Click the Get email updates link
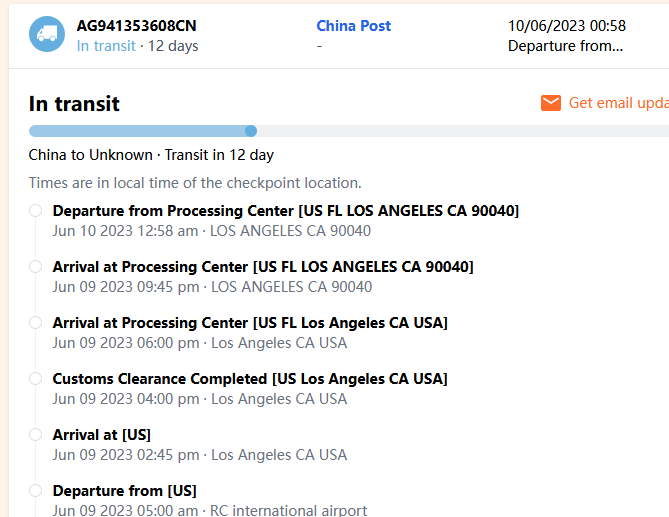This screenshot has width=669, height=517. [618, 103]
